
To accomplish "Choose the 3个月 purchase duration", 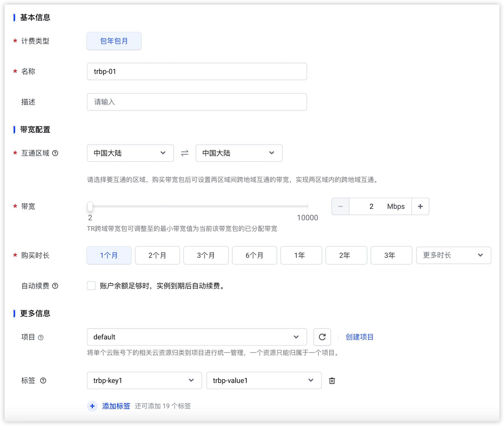I will click(206, 255).
